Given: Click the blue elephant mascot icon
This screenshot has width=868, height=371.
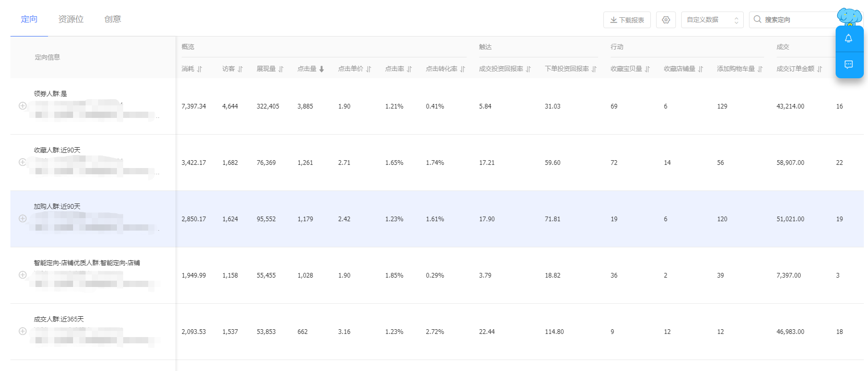Looking at the screenshot, I should pyautogui.click(x=849, y=17).
